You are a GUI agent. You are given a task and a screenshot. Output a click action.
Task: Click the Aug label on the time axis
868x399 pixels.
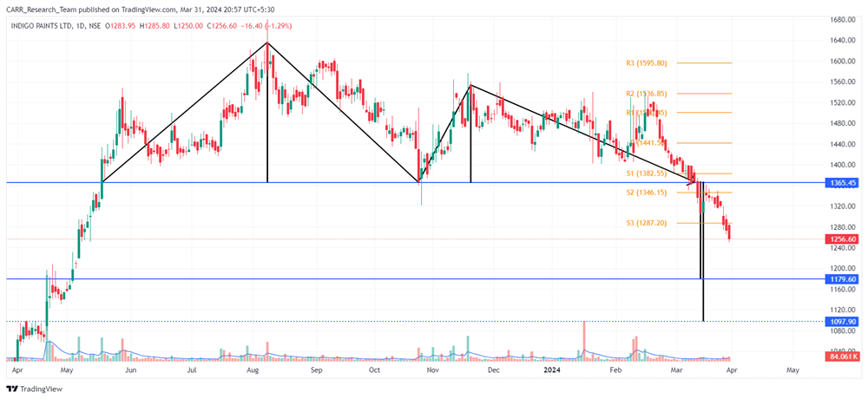pyautogui.click(x=253, y=370)
